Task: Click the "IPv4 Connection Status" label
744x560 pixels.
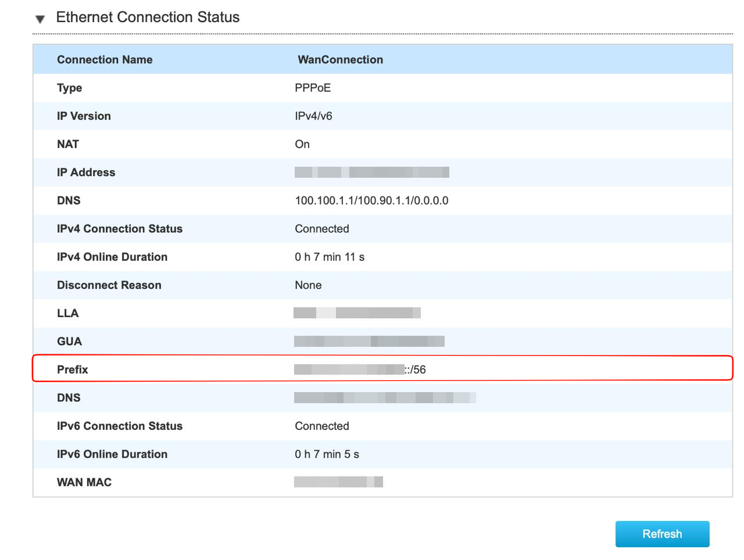Action: pyautogui.click(x=120, y=229)
